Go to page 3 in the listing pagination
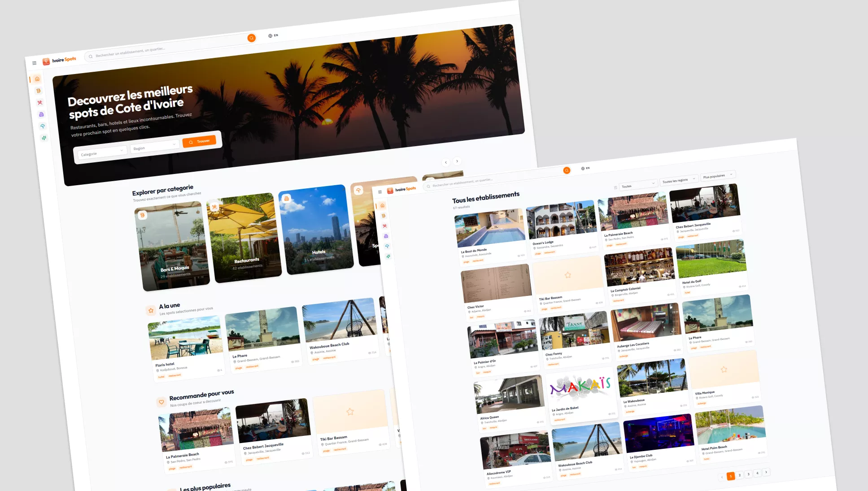 [x=748, y=474]
